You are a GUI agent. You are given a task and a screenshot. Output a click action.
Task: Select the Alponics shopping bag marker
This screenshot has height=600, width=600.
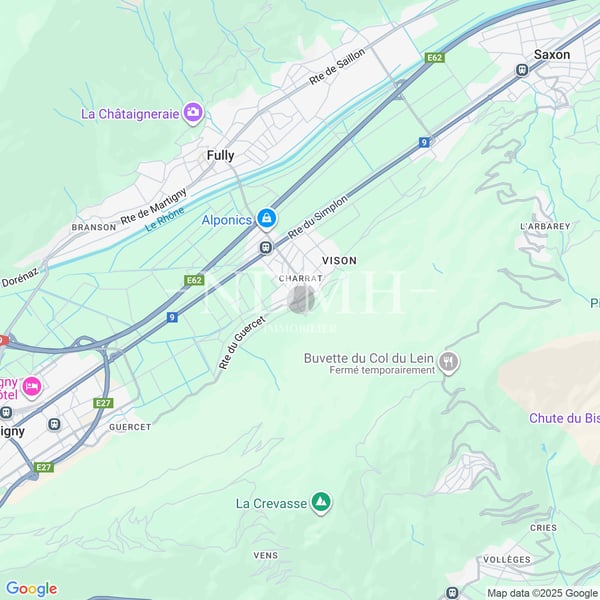point(267,219)
